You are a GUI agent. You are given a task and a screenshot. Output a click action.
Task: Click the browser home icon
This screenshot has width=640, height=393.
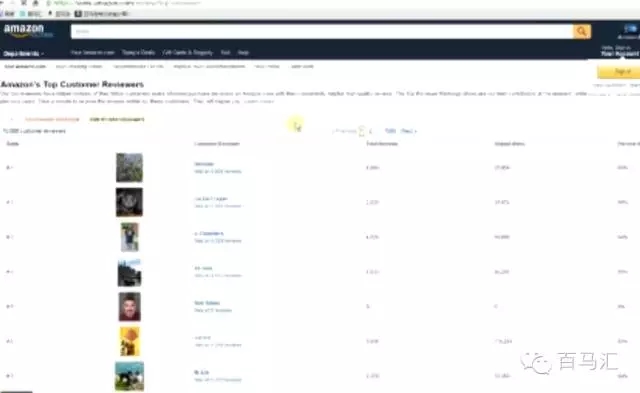click(36, 3)
